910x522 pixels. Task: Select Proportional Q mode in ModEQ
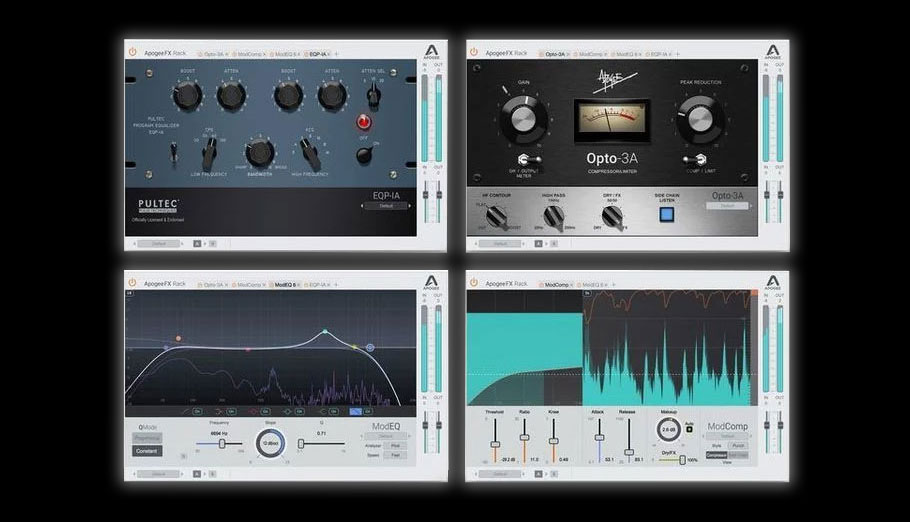coord(147,438)
